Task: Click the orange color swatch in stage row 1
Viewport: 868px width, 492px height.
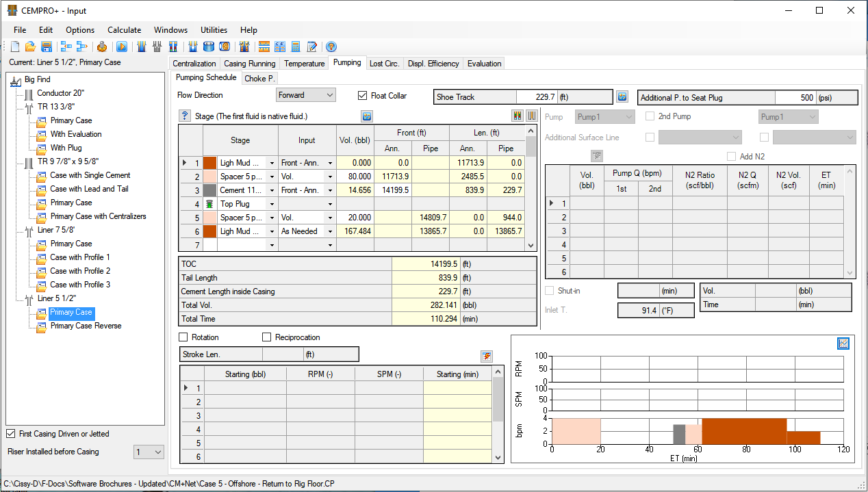Action: [210, 163]
